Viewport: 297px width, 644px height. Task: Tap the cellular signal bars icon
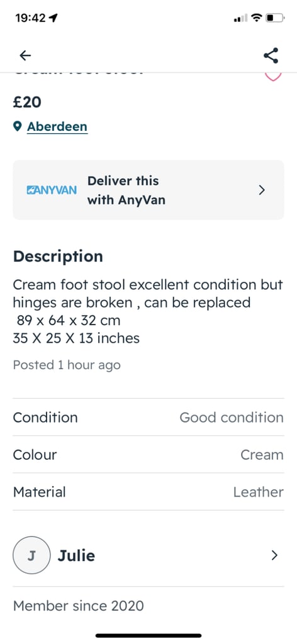pos(240,18)
